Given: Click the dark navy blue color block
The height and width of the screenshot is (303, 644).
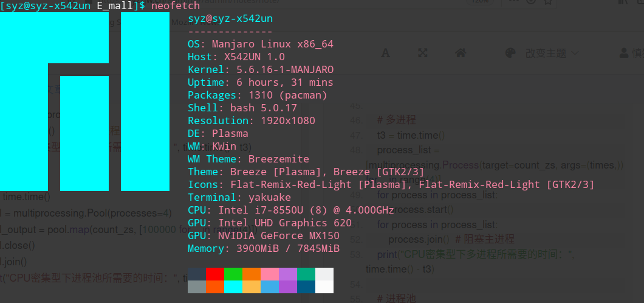Looking at the screenshot, I should point(306,287).
